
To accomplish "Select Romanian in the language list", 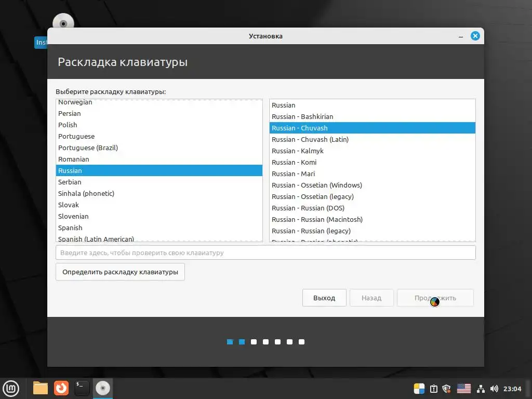I will 159,159.
